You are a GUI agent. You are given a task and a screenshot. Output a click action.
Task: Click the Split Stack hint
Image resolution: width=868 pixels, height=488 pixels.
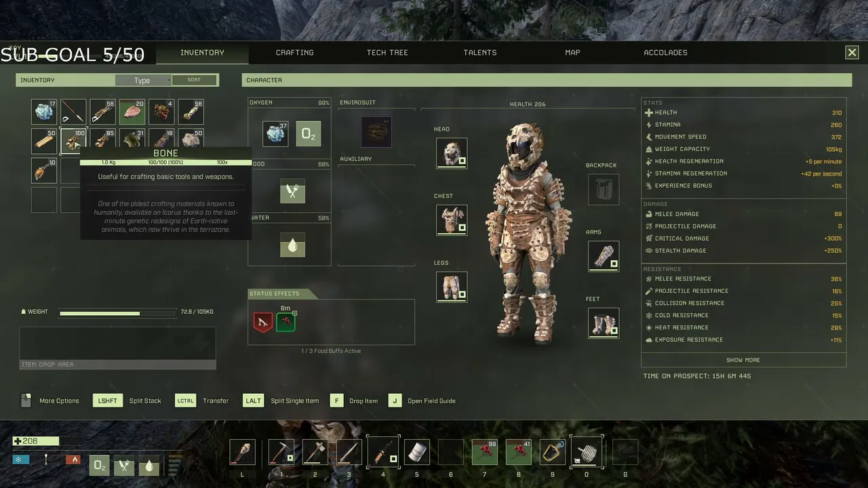[x=145, y=401]
